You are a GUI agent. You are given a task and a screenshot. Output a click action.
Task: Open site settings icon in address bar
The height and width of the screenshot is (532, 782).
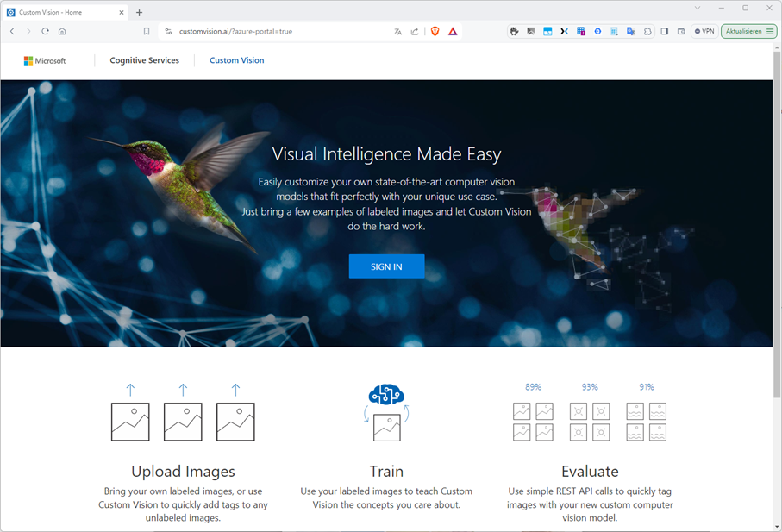click(x=169, y=31)
